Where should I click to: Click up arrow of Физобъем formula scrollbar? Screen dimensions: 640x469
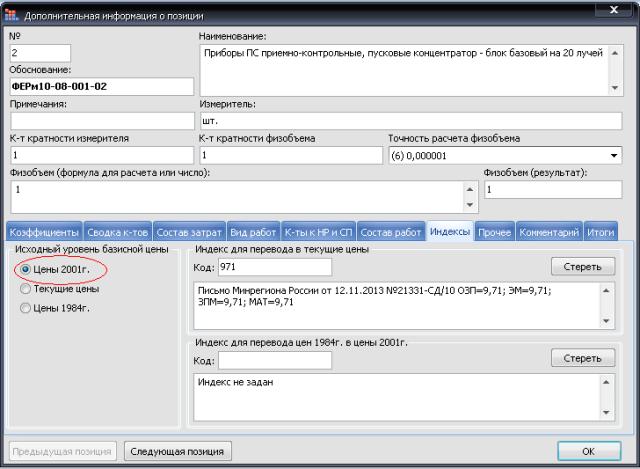470,189
